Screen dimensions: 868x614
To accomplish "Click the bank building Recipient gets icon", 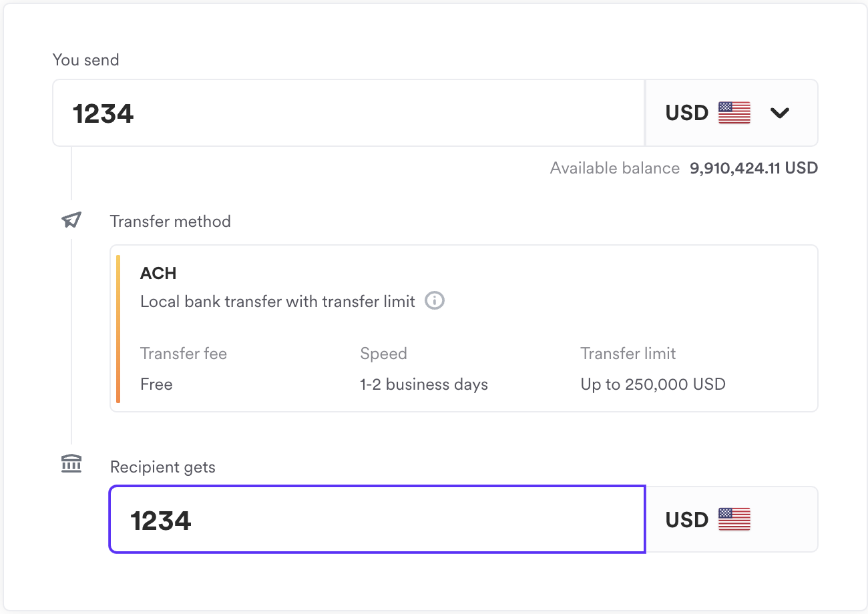I will click(x=71, y=464).
